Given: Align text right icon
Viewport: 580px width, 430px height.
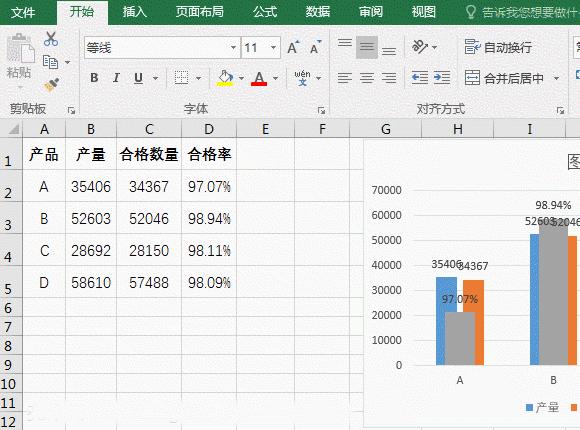Looking at the screenshot, I should tap(389, 78).
